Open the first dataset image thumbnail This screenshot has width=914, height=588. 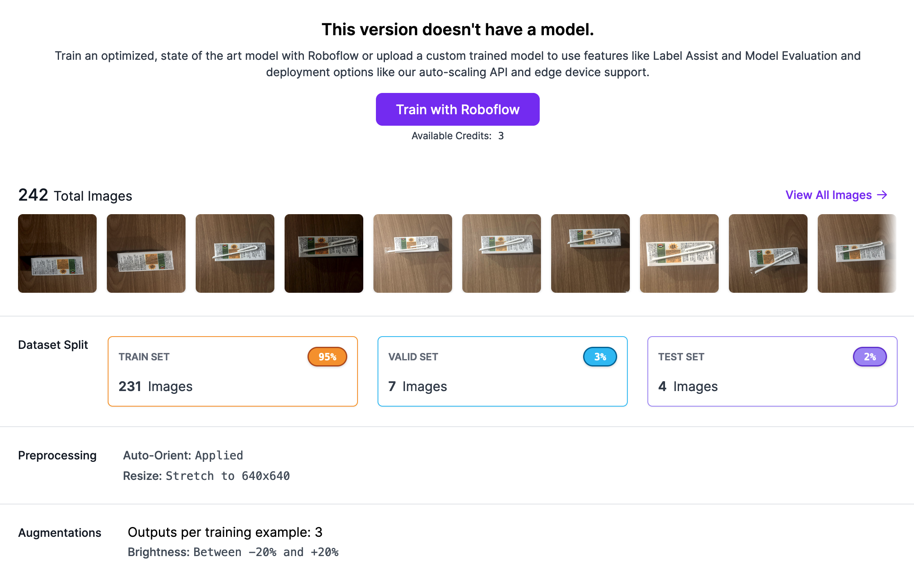tap(57, 253)
